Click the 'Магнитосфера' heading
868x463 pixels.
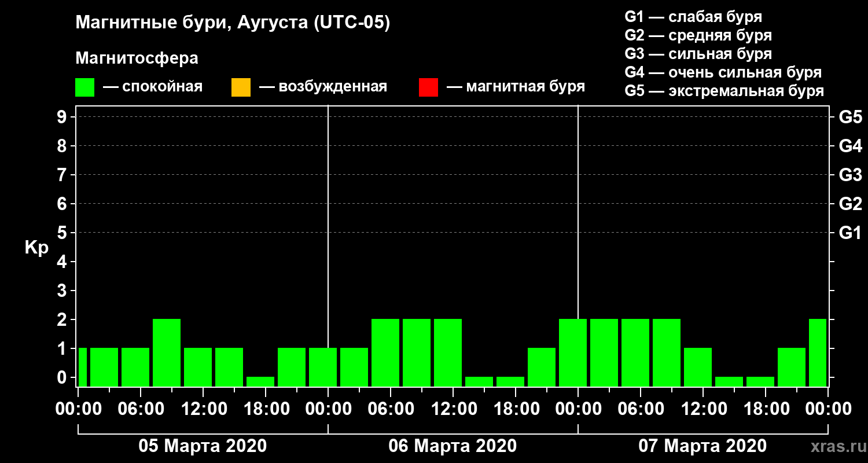[137, 58]
